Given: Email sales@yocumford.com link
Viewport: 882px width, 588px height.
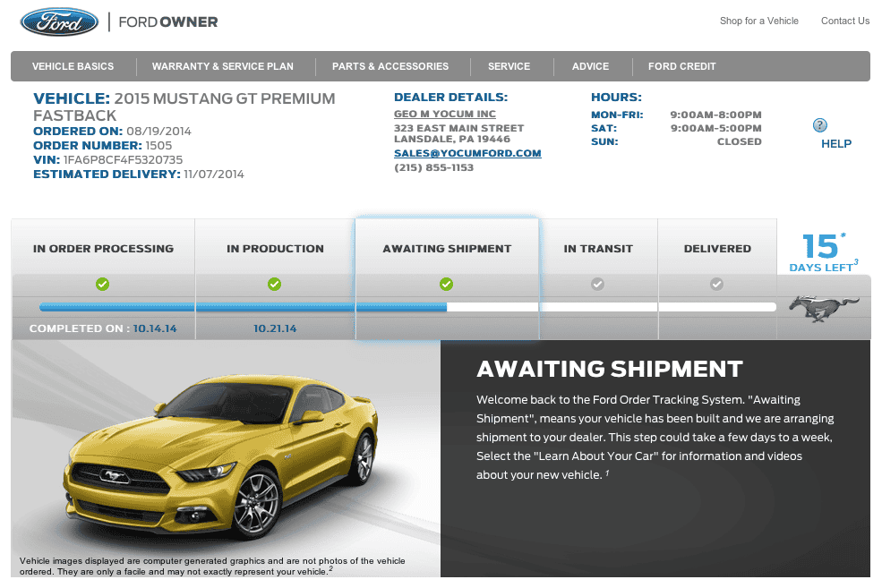Looking at the screenshot, I should [467, 153].
